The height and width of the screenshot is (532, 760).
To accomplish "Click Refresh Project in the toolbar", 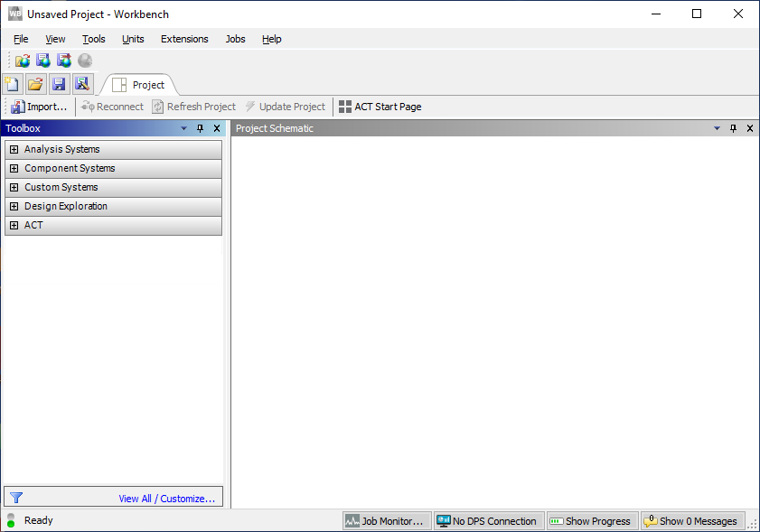I will pyautogui.click(x=194, y=107).
